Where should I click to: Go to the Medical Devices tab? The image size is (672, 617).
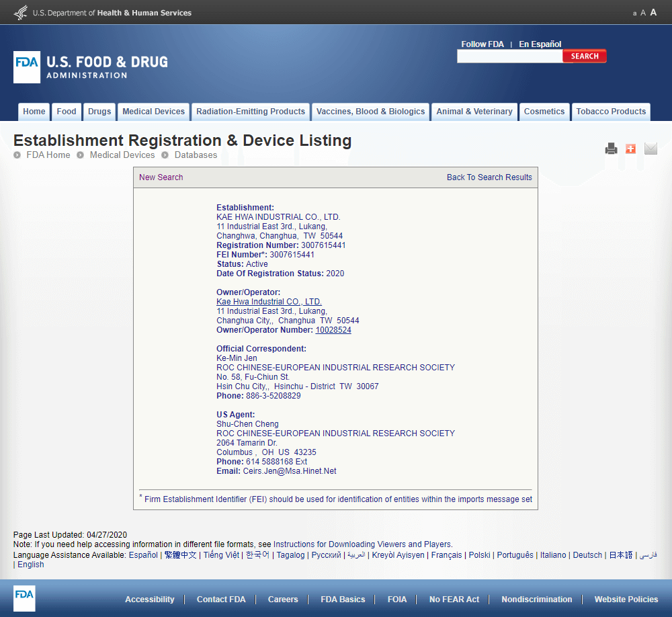[x=153, y=112]
